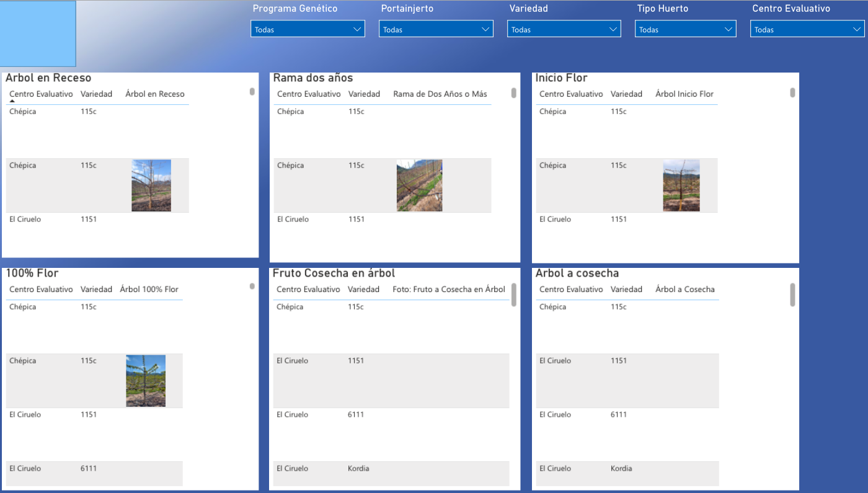
Task: Sort 100% Flor table by Variedad header
Action: pyautogui.click(x=96, y=290)
